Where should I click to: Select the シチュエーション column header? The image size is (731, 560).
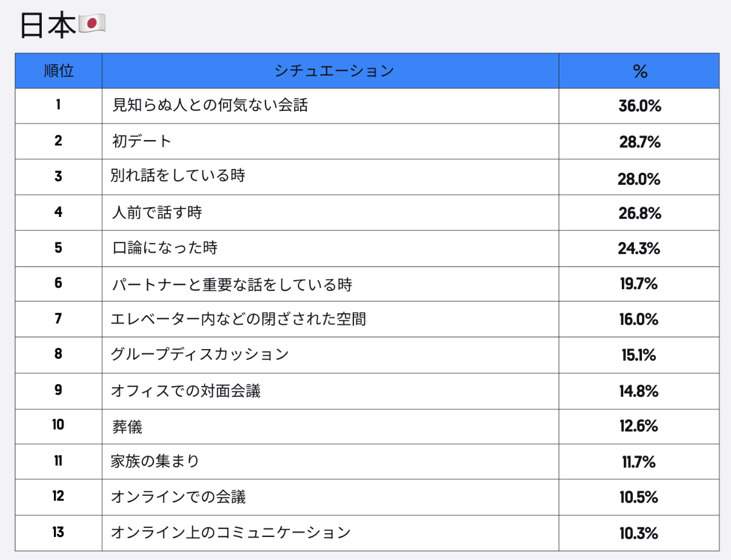point(333,71)
